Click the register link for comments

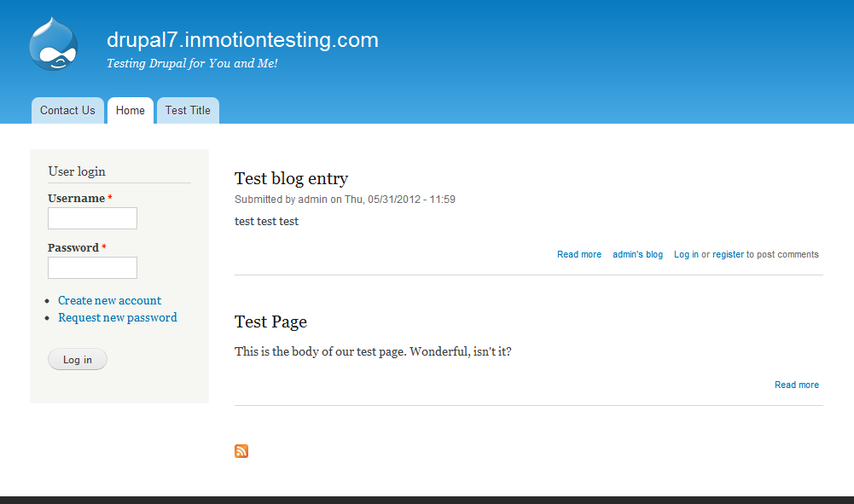(728, 254)
